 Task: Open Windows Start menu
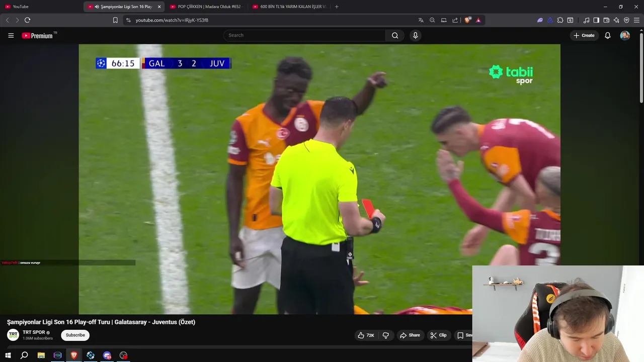click(x=8, y=355)
